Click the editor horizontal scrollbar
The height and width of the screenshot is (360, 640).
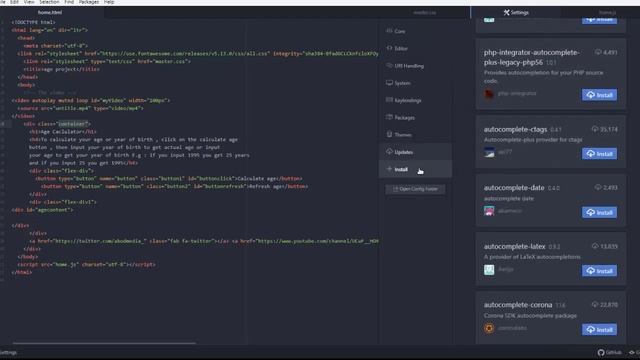pyautogui.click(x=104, y=343)
